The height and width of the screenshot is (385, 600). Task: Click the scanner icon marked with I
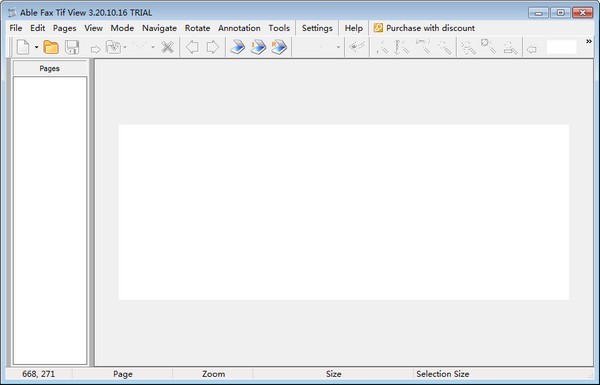click(x=258, y=47)
